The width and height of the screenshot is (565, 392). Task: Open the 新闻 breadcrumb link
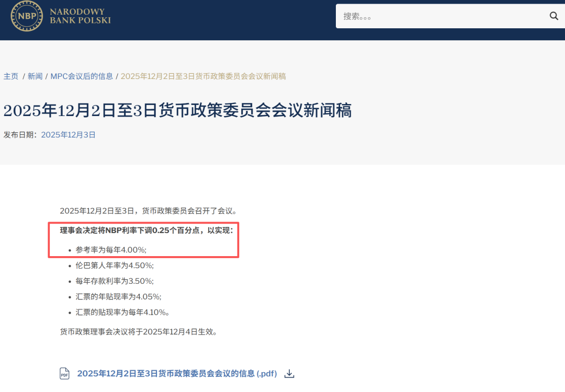click(35, 75)
